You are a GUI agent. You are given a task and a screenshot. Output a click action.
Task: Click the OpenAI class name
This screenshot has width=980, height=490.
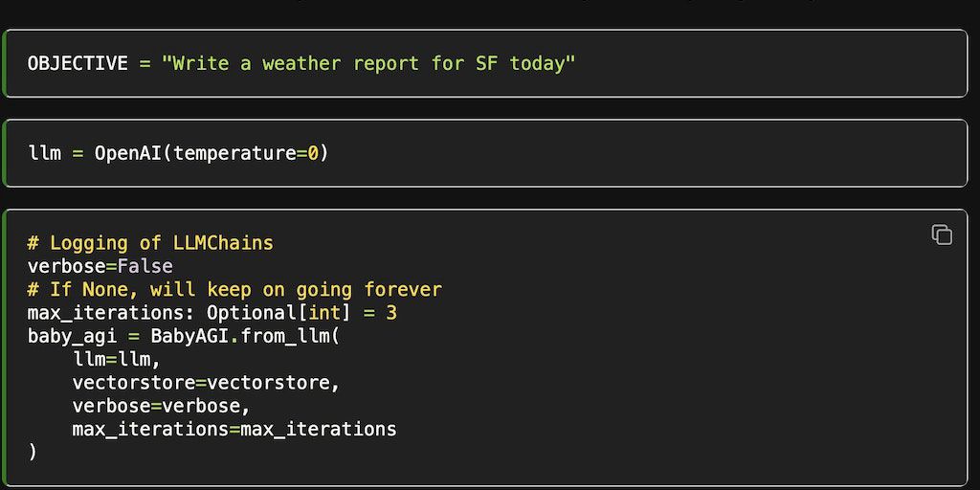(x=127, y=153)
